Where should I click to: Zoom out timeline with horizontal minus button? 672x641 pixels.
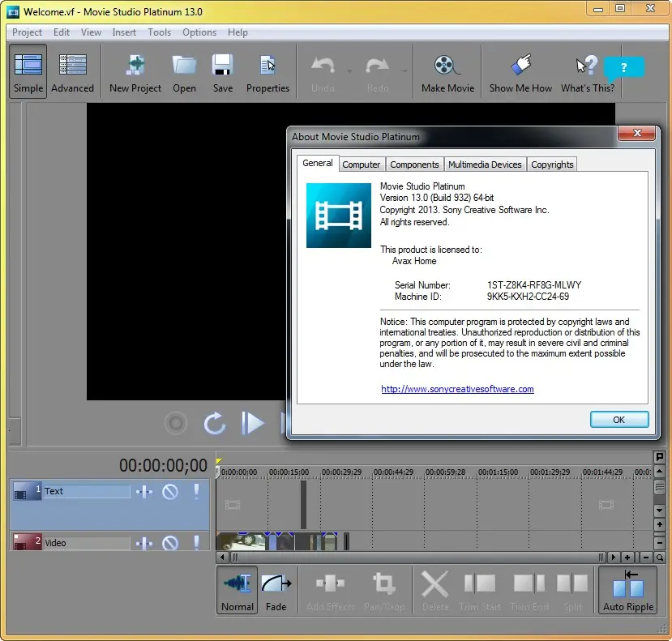point(646,558)
